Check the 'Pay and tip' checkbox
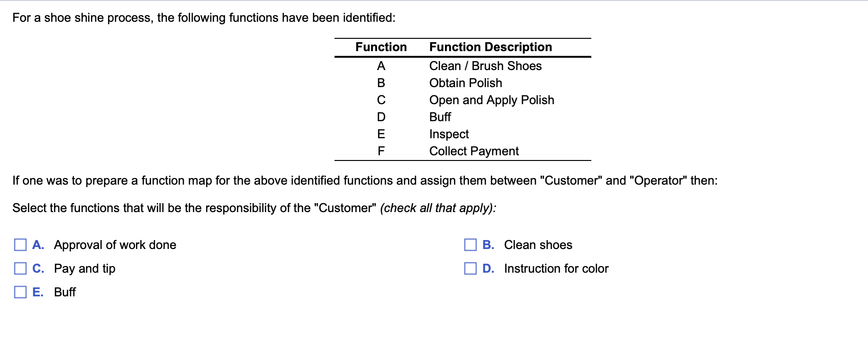Screen dimensions: 868x338 point(19,268)
